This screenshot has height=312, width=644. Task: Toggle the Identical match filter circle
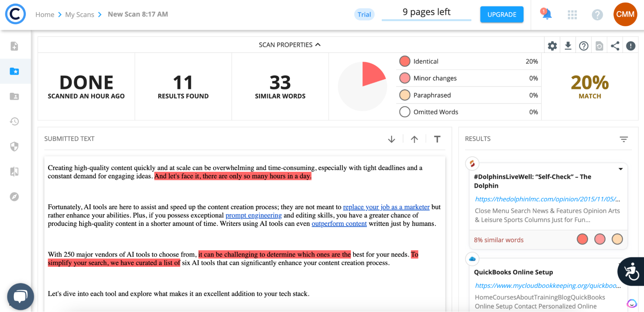pos(405,61)
